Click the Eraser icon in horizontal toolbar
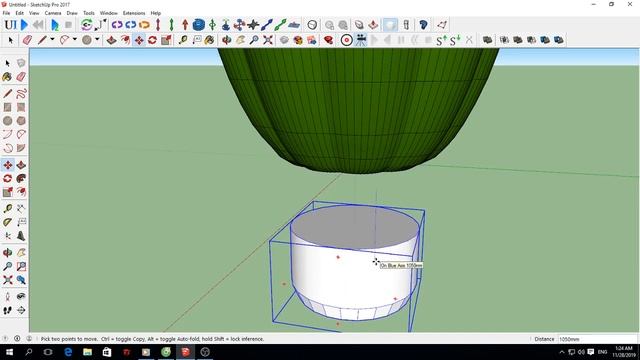This screenshot has height=360, width=640. [x=27, y=40]
